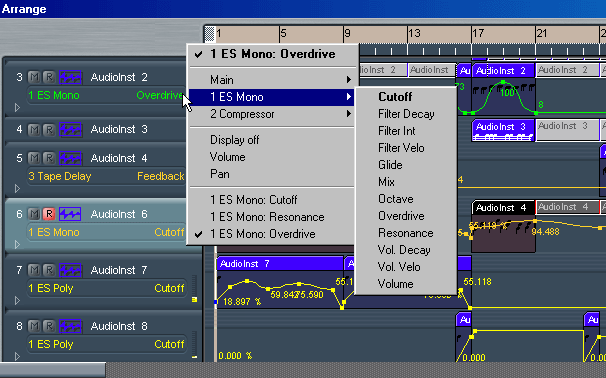This screenshot has height=378, width=606.
Task: Open the Cutoff automation parameter menu on track 6
Action: [169, 232]
